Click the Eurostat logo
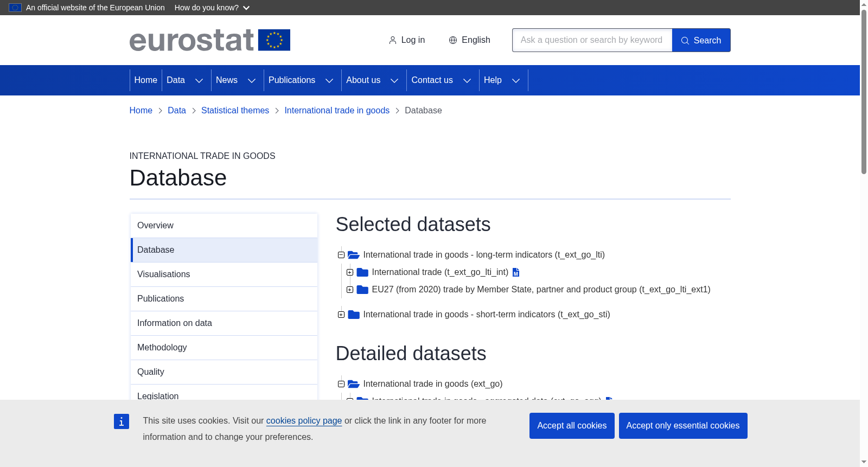868x467 pixels. tap(209, 40)
